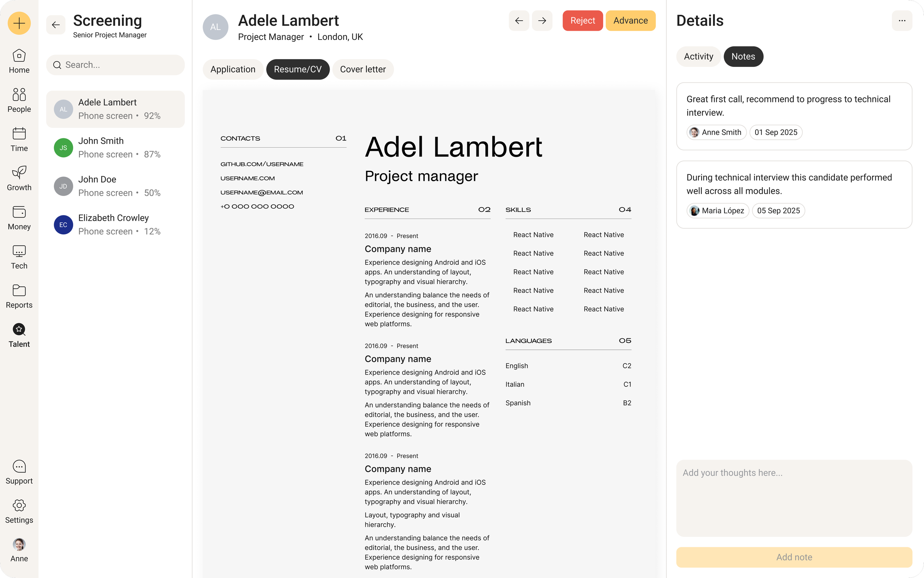Go back from Screening using arrow
924x578 pixels.
click(x=56, y=25)
